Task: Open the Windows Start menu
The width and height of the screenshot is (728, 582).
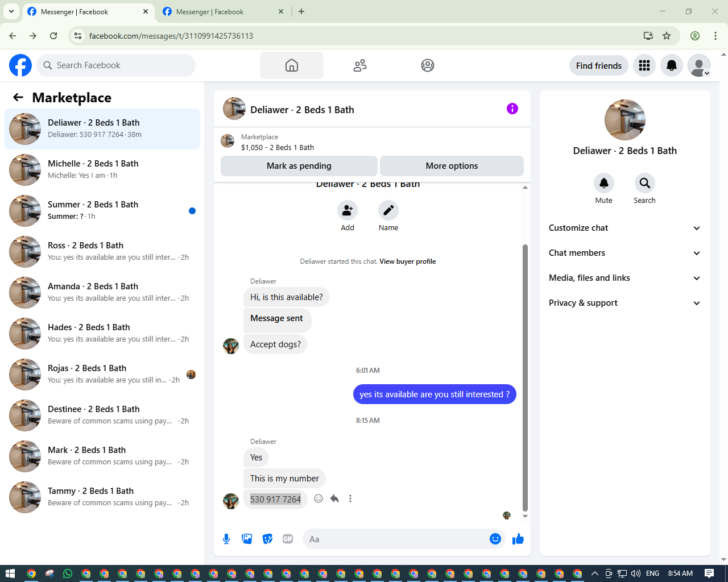Action: click(x=9, y=573)
